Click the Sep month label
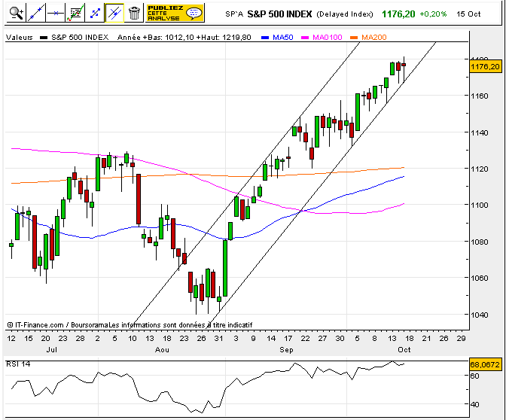Image resolution: width=506 pixels, height=420 pixels. point(286,350)
